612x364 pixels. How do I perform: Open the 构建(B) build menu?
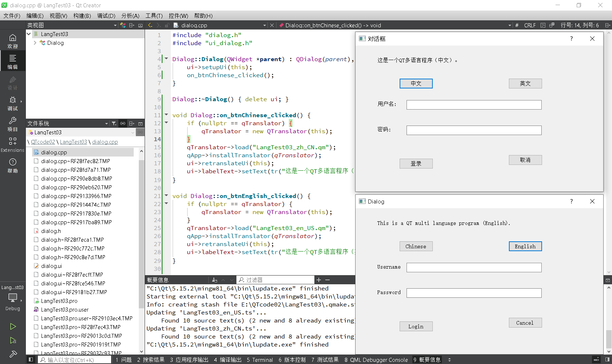[x=82, y=16]
